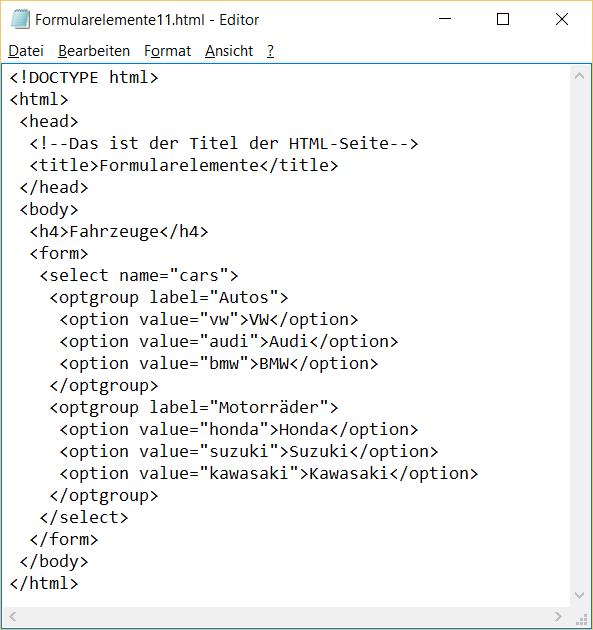Click the horizontal scrollbar left arrow
The image size is (593, 630).
click(12, 616)
